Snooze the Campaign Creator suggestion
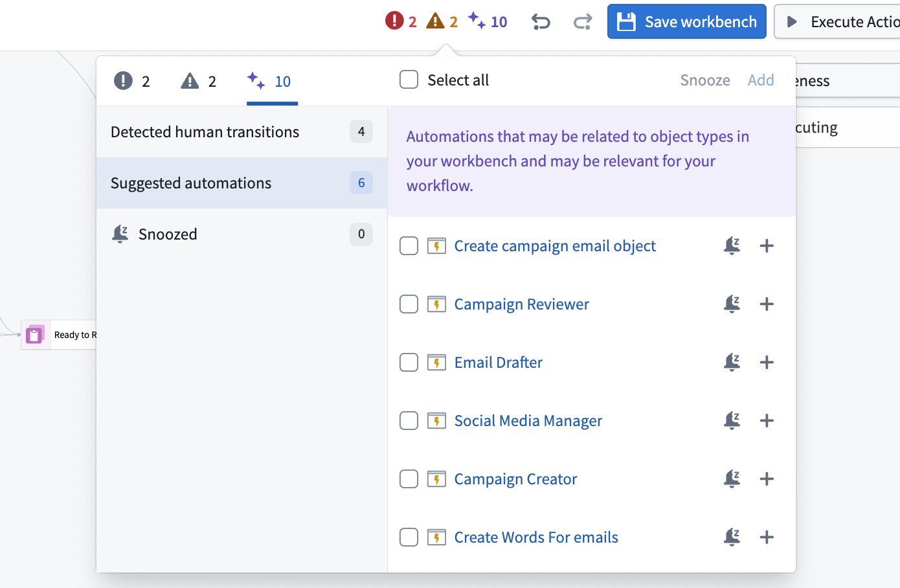Image resolution: width=900 pixels, height=588 pixels. [x=732, y=479]
